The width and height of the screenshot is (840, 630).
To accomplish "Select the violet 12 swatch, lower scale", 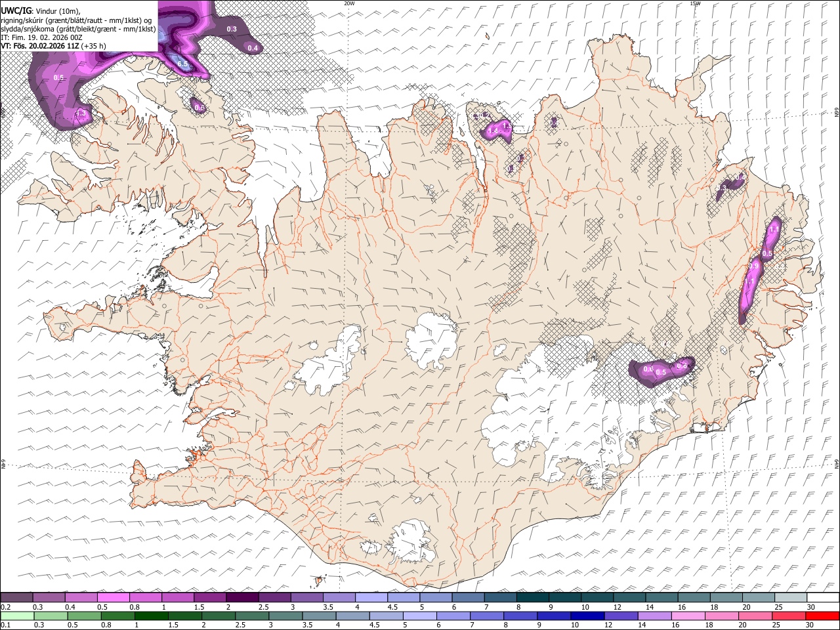I will click(x=621, y=616).
